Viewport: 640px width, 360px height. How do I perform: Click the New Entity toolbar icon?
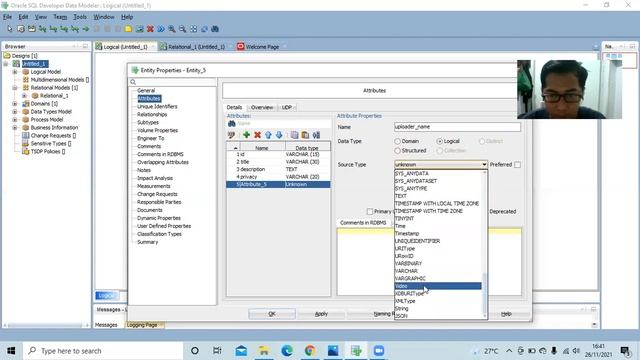(x=21, y=29)
